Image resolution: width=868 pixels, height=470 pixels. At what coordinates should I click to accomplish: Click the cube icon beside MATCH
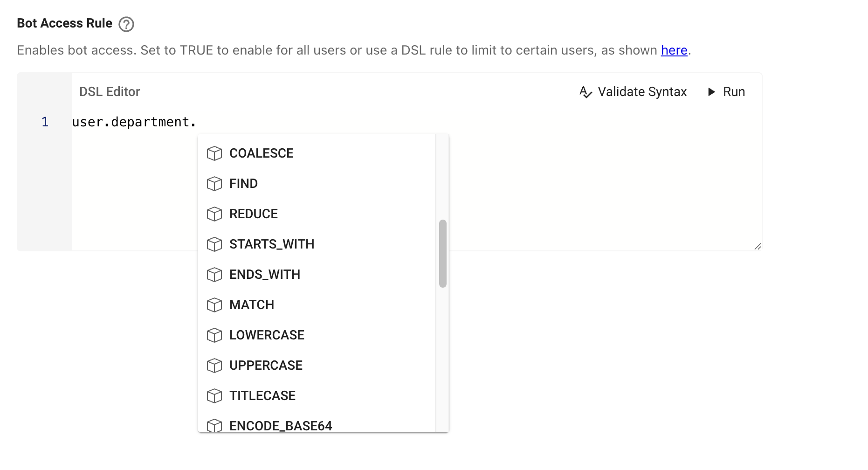point(214,305)
